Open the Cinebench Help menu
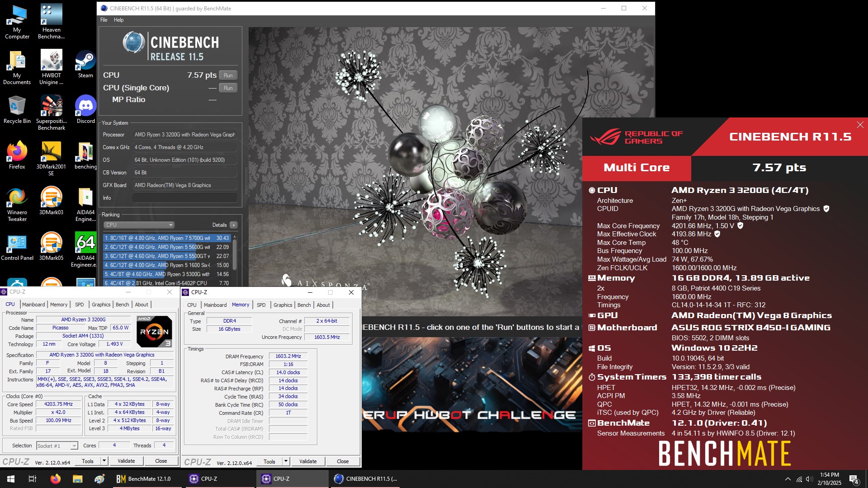 pos(118,20)
